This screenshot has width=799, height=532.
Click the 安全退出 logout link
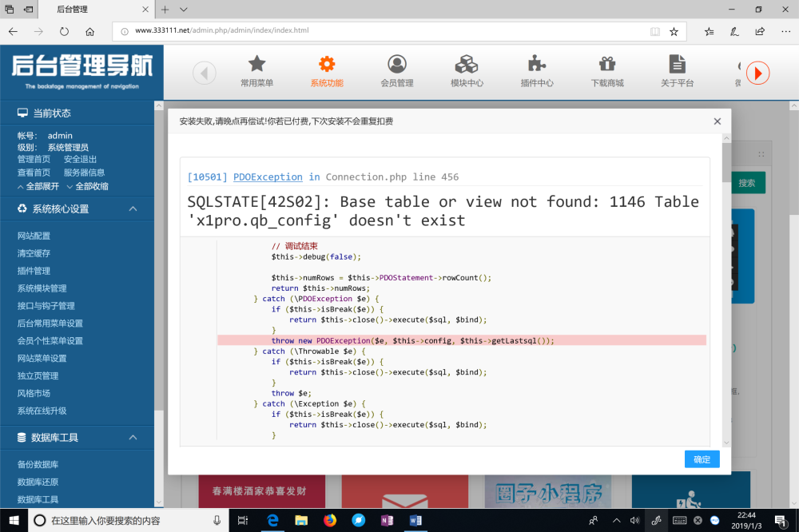[x=80, y=159]
